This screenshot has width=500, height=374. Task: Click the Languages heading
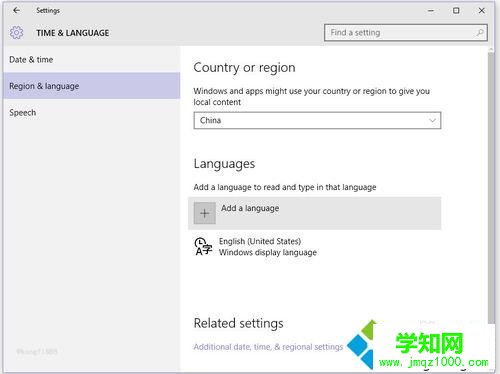[224, 164]
